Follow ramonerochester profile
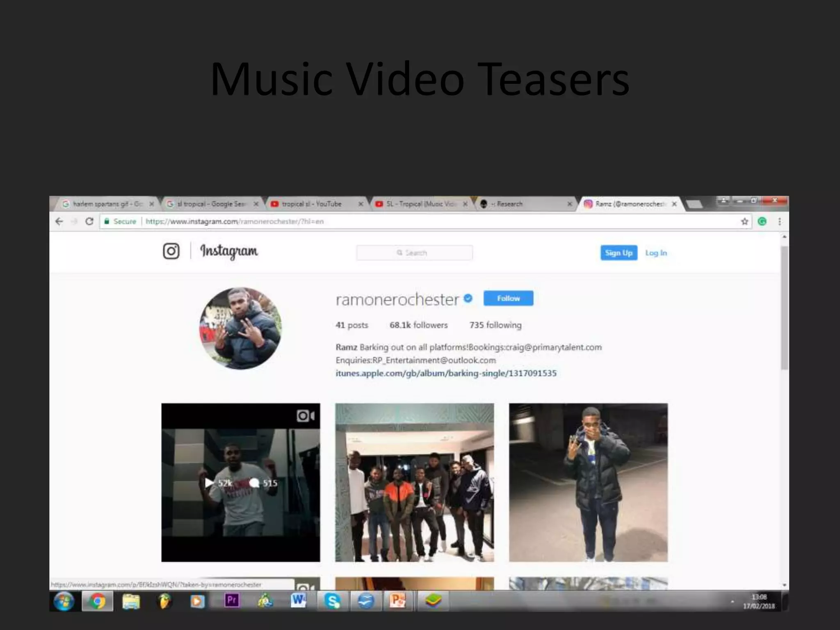The height and width of the screenshot is (630, 840). (508, 298)
